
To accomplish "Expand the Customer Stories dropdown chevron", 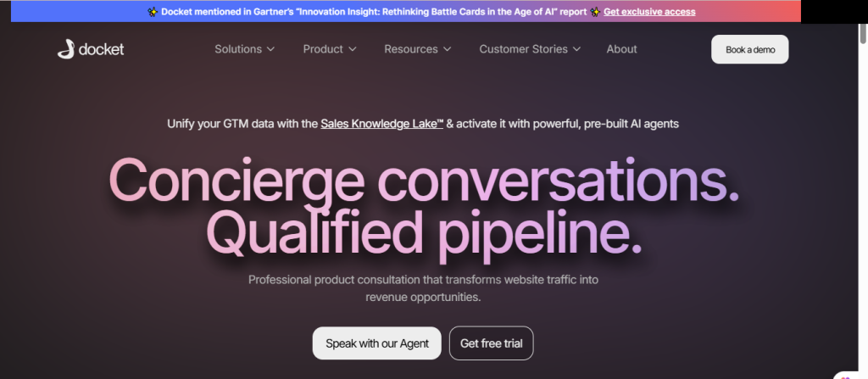I will tap(576, 49).
